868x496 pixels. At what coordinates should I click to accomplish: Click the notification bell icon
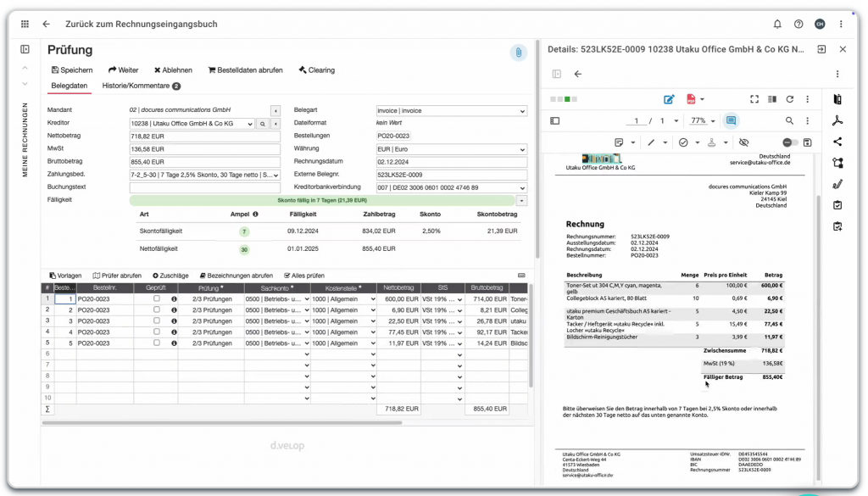777,24
